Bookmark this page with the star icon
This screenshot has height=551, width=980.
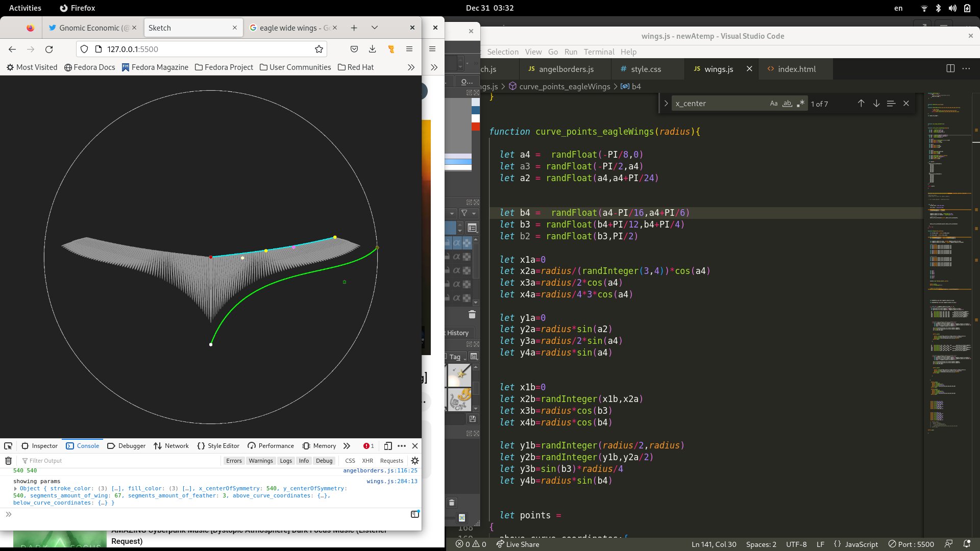click(x=319, y=49)
